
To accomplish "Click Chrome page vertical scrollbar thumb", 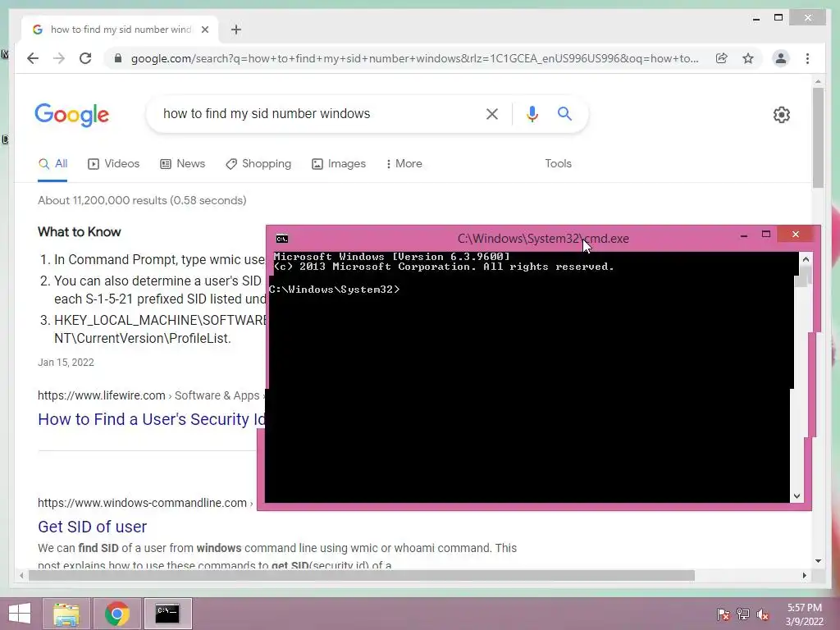I will (818, 138).
